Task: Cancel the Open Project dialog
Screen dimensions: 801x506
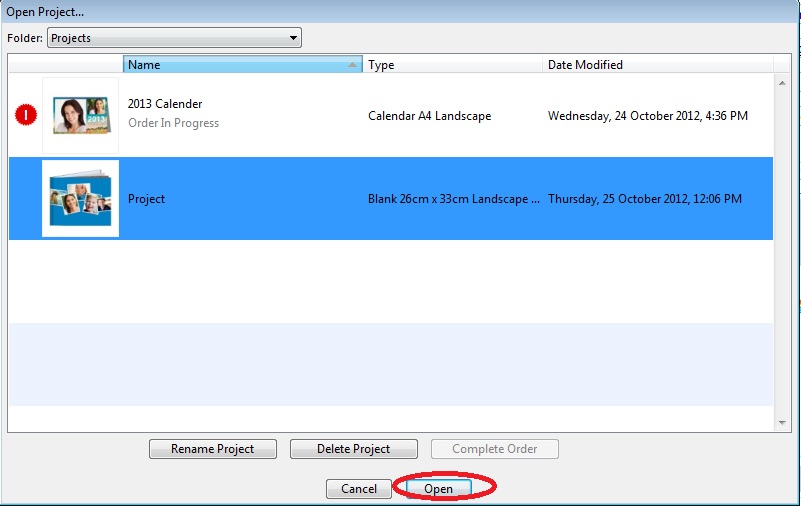Action: 359,489
